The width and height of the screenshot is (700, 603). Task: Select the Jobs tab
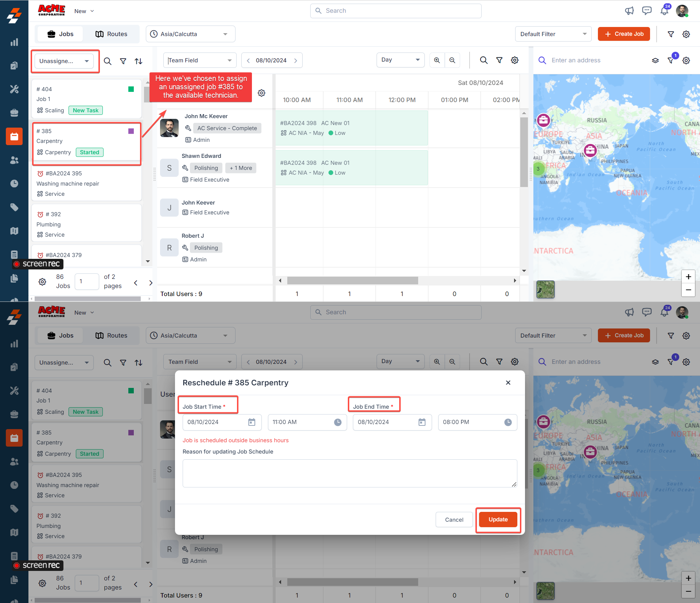pyautogui.click(x=61, y=34)
